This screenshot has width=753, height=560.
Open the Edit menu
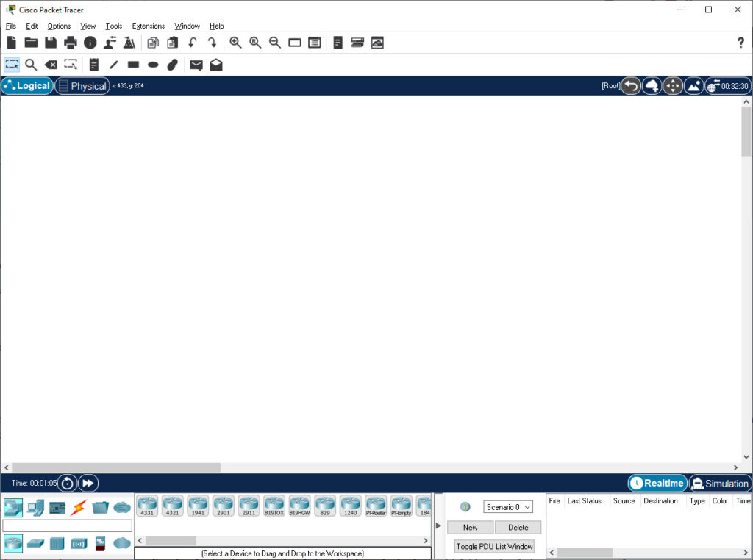(32, 26)
